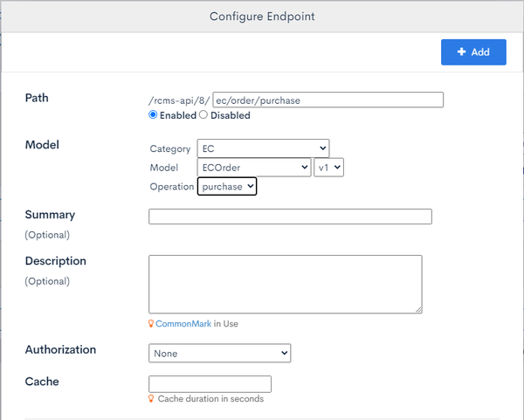Click the Summary text field
The width and height of the screenshot is (524, 420).
point(290,217)
